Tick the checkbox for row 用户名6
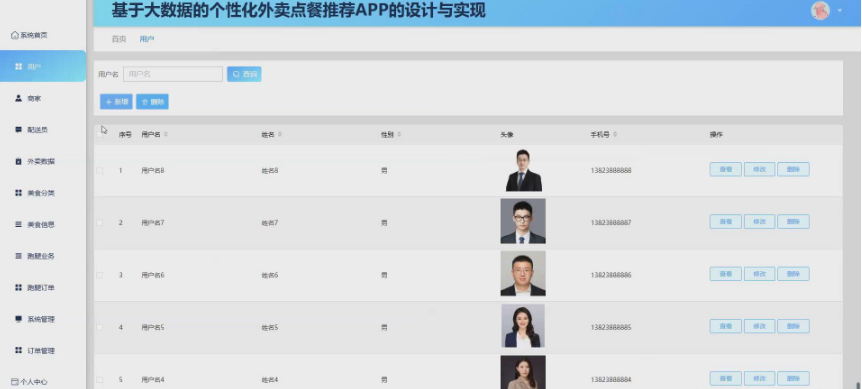 [100, 275]
